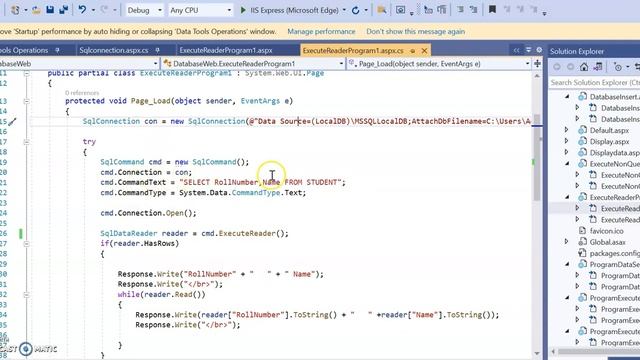Click the Manage performance link
Screen dimensions: 640x360
[x=321, y=31]
